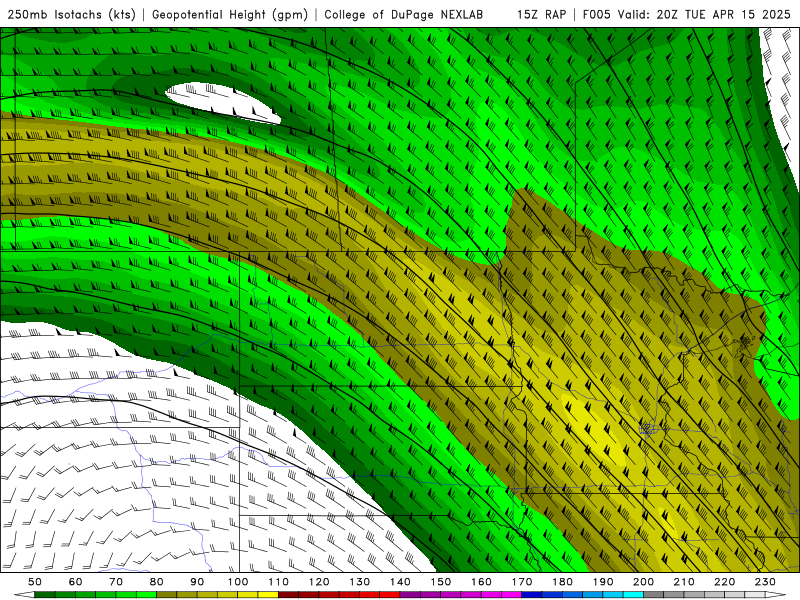Click the left arrow cap of the color bar
Screen dimensions: 800x600
click(x=24, y=595)
